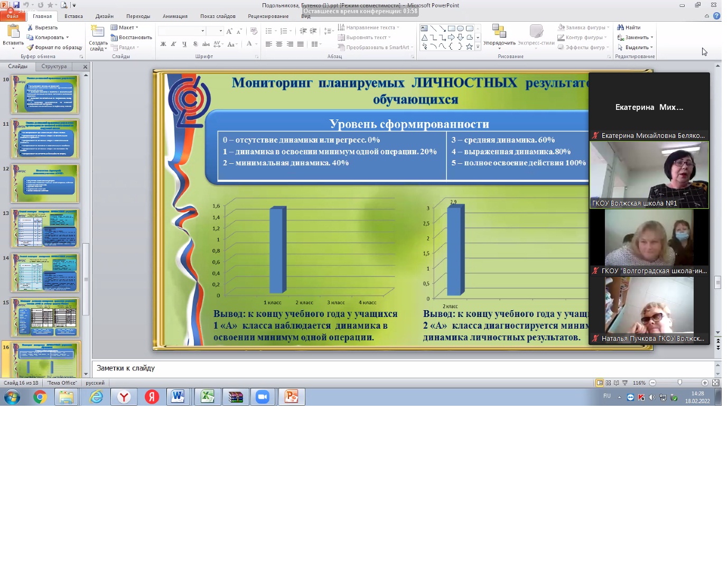Expand the Select (Выделить) dropdown
728x587 pixels.
coord(636,48)
